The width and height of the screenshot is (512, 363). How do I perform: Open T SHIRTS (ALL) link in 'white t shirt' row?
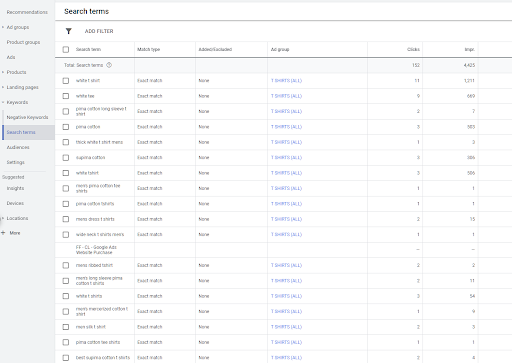(x=286, y=81)
